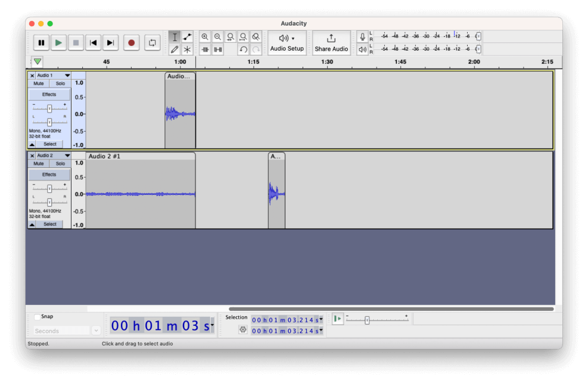Click the Pause button
Screen dimensions: 588x383
point(41,43)
